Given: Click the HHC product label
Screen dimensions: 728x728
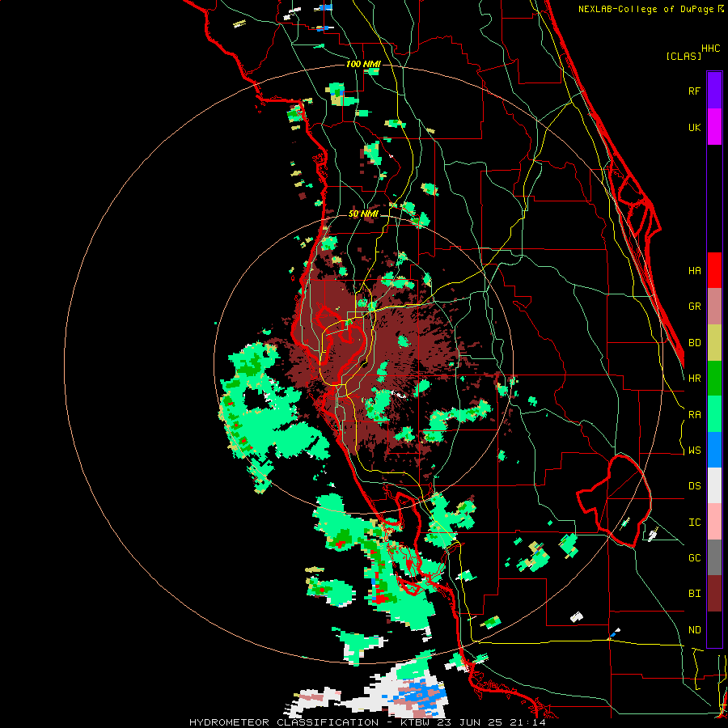Looking at the screenshot, I should (710, 49).
